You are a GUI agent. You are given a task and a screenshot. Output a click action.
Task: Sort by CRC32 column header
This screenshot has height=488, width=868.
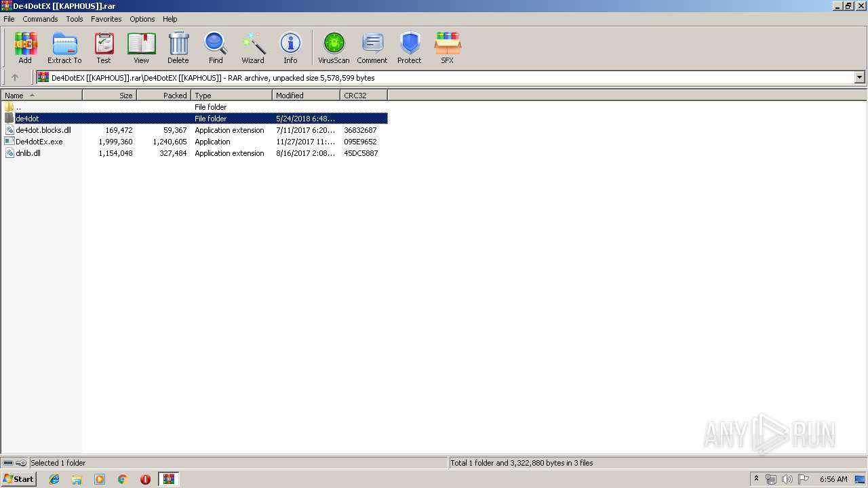[364, 96]
